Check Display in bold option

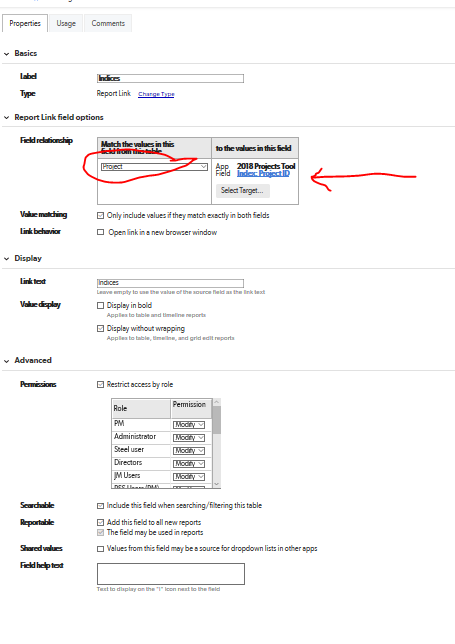click(x=101, y=306)
